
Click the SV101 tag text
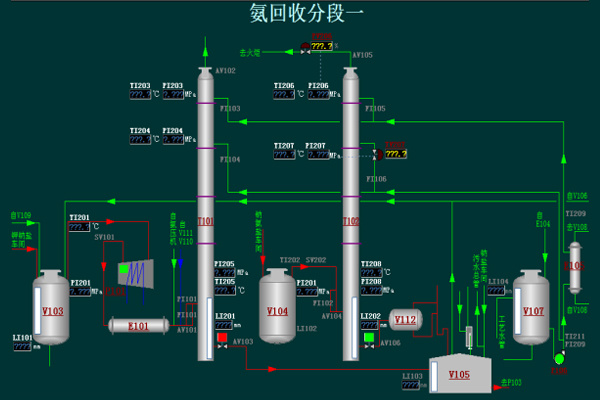104,237
